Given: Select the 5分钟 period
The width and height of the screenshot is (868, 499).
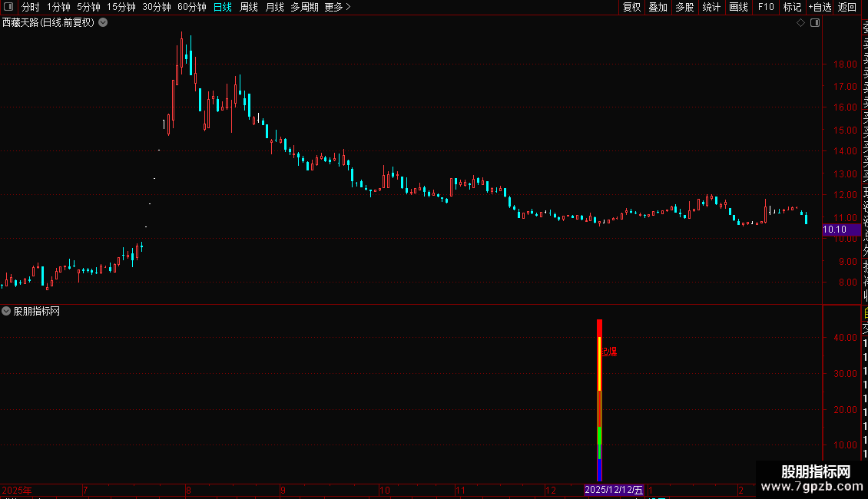Looking at the screenshot, I should click(88, 7).
